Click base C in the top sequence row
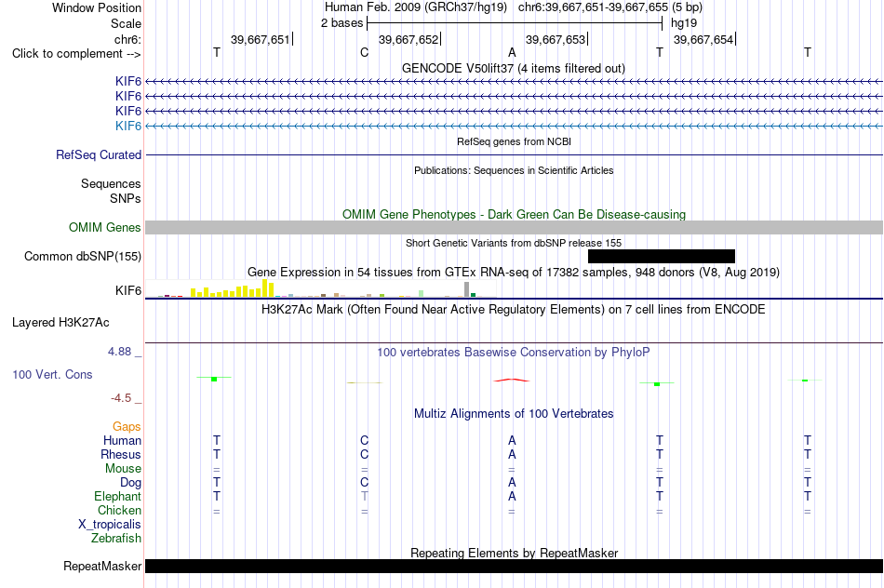884x588 pixels. pyautogui.click(x=364, y=52)
